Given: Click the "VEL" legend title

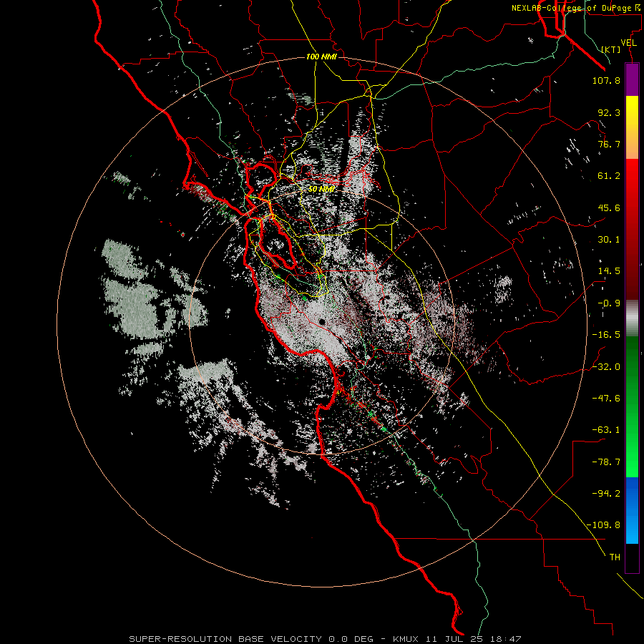Looking at the screenshot, I should [629, 43].
